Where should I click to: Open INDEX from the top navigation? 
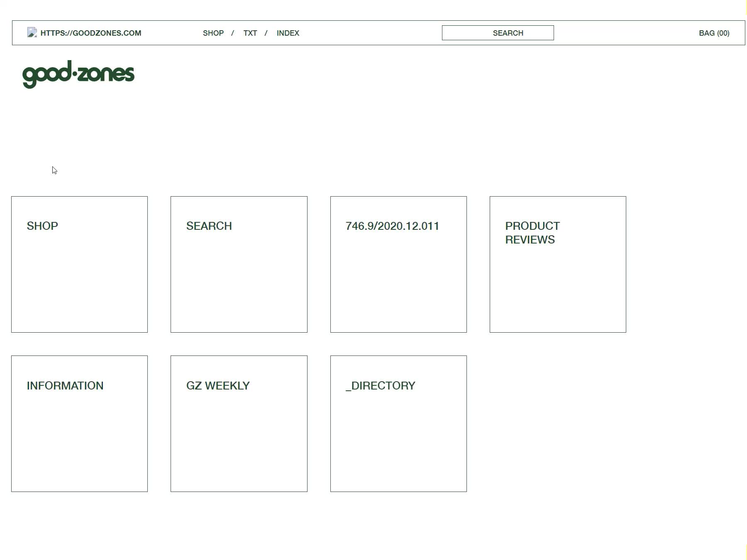pos(288,33)
